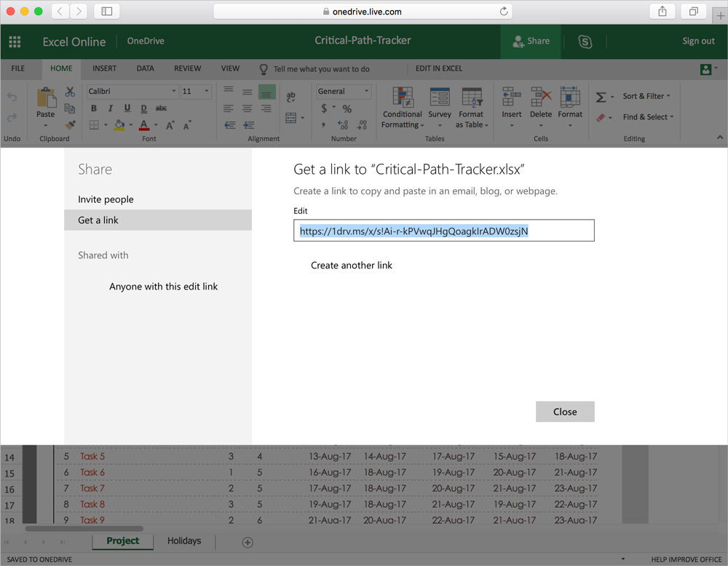Toggle Top Align in Alignment group
The height and width of the screenshot is (566, 728).
tap(229, 90)
